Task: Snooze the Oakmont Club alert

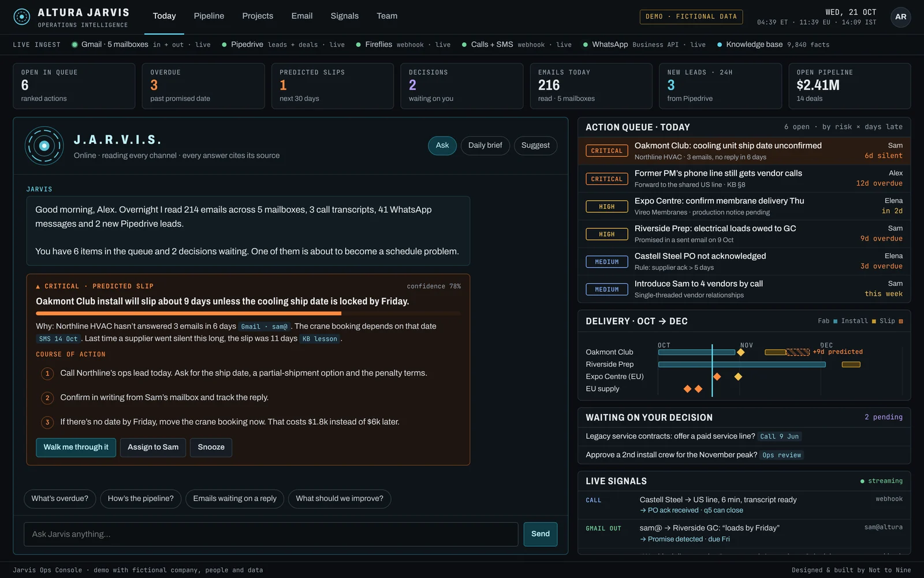Action: pos(211,447)
